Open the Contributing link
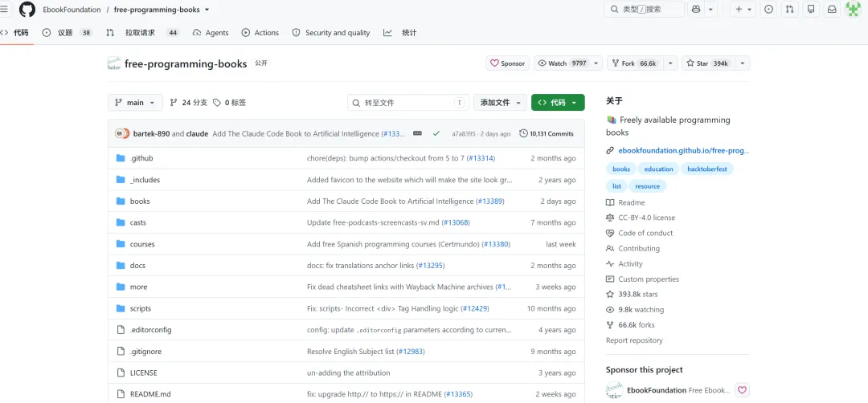Image resolution: width=868 pixels, height=403 pixels. click(633, 249)
